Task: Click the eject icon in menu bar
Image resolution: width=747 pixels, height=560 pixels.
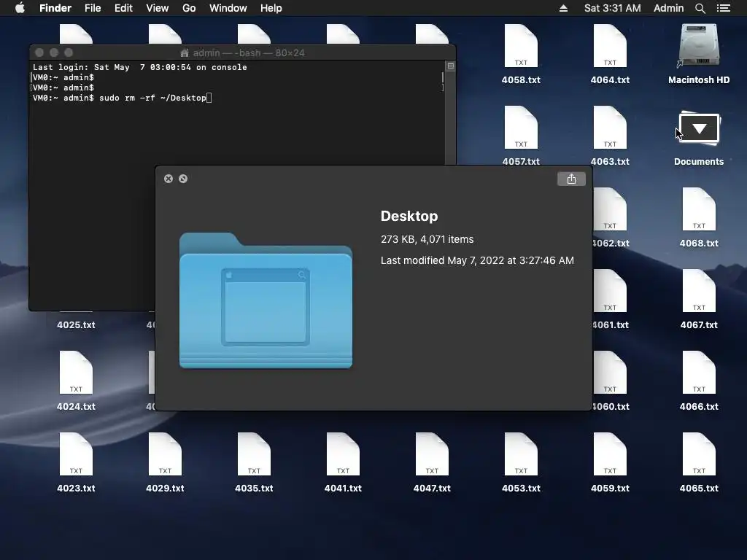Action: tap(563, 8)
